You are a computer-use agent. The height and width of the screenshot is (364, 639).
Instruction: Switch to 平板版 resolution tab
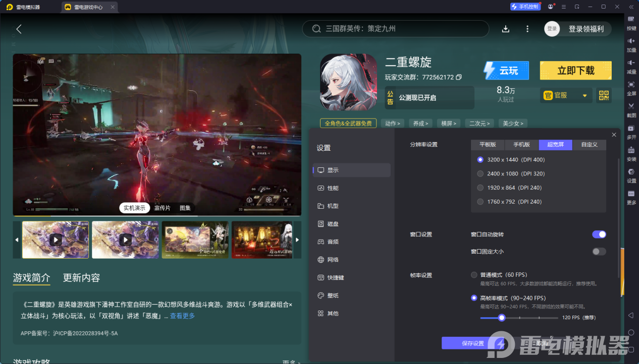(488, 145)
